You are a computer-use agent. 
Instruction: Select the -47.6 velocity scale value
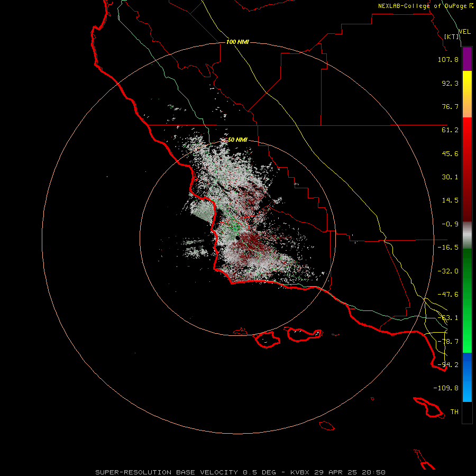click(x=448, y=295)
